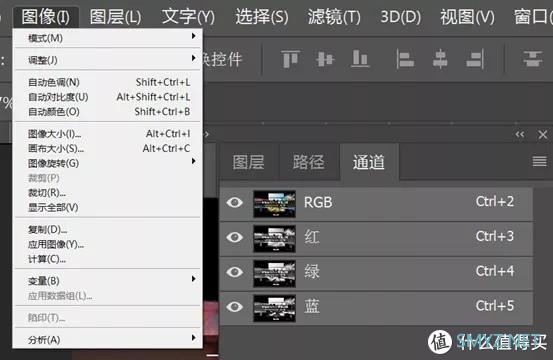This screenshot has height=360, width=553.
Task: Open 画布大小(S)... dialog
Action: coord(108,149)
